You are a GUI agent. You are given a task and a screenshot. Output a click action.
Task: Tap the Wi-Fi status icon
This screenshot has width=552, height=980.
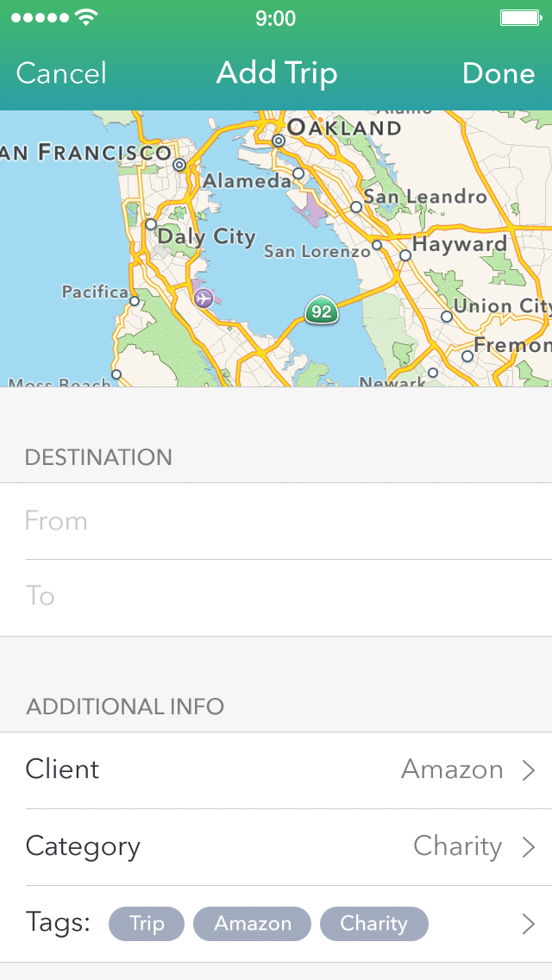(x=86, y=17)
